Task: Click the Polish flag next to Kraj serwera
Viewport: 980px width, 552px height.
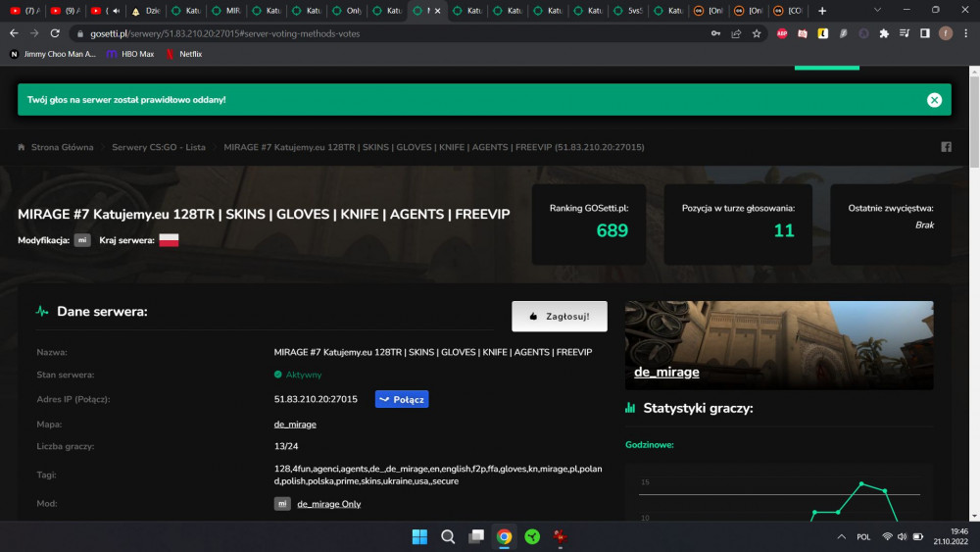Action: [x=169, y=240]
